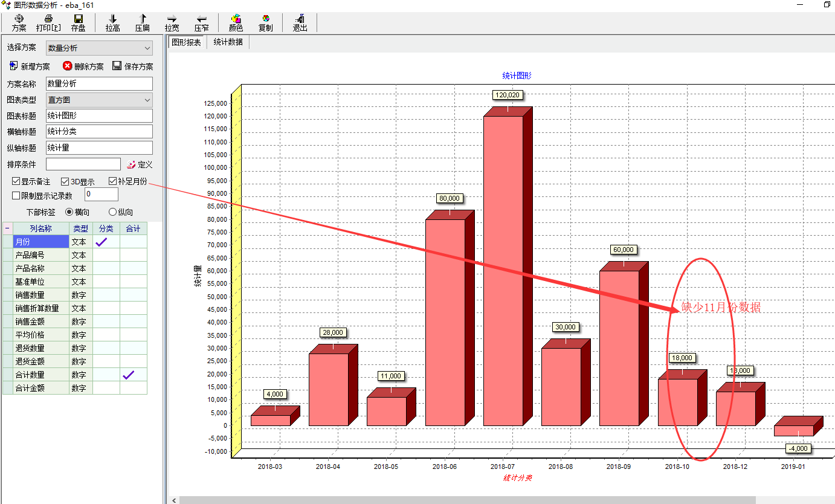Click the 拉高 stretch taller icon
Viewport: 835px width, 504px height.
click(112, 19)
